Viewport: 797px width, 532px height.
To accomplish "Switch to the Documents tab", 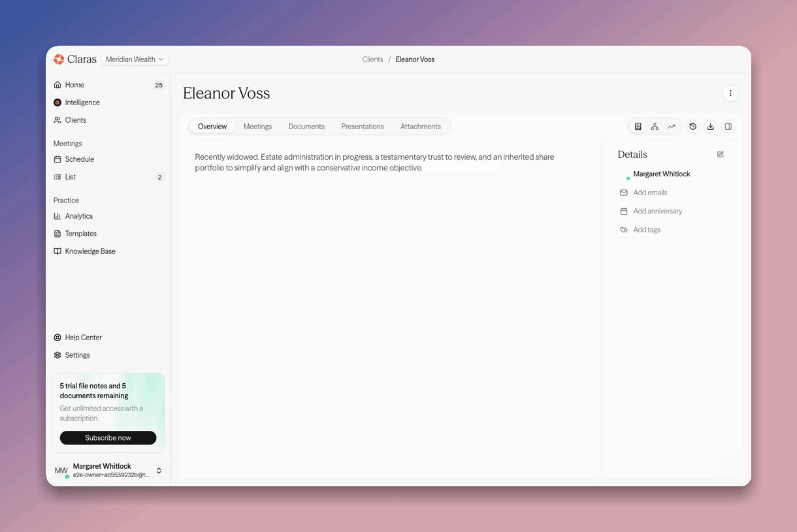I will coord(306,127).
